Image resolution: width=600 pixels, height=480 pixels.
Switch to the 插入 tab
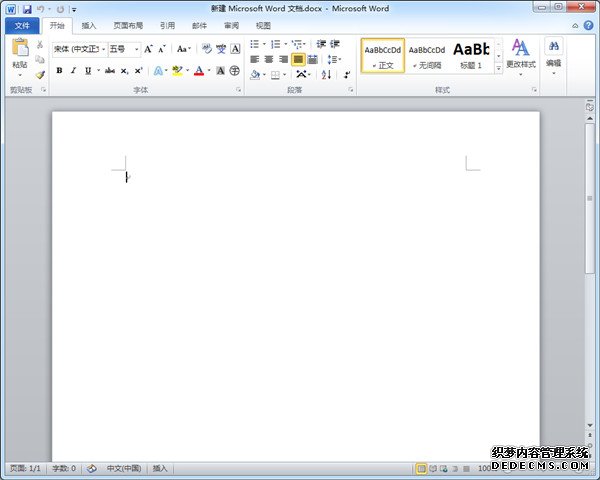point(89,26)
